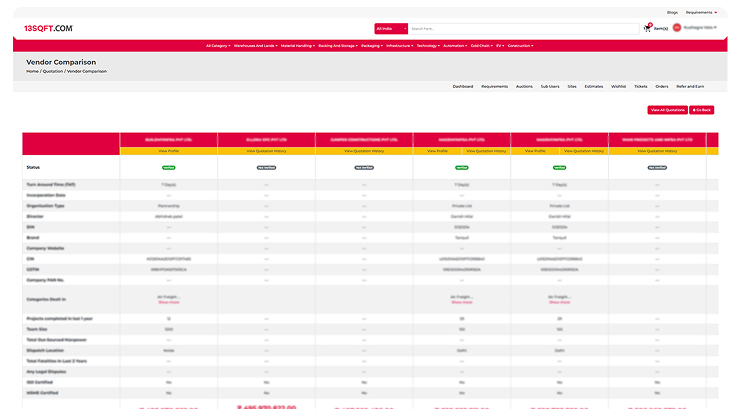Click the 'Dispatch Location' row label
The width and height of the screenshot is (740, 416).
[45, 350]
